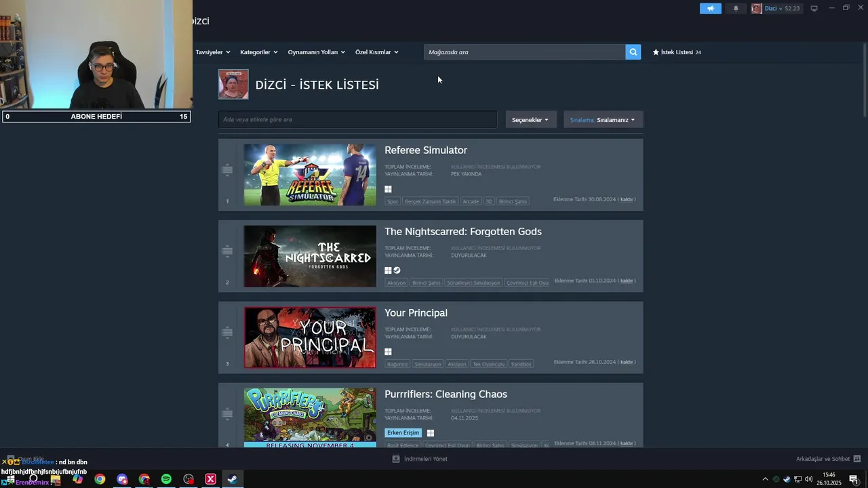Open The Nightscarred: Forgotten Gods title
868x488 pixels.
click(x=463, y=231)
